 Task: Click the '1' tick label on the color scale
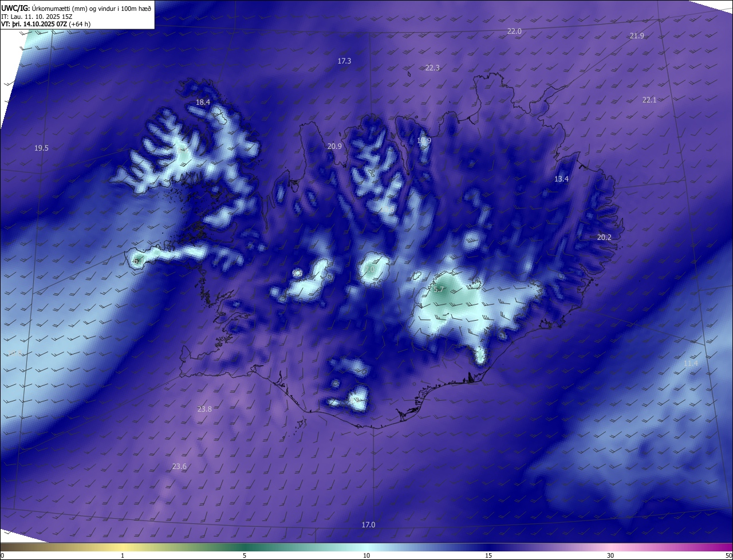pos(123,556)
